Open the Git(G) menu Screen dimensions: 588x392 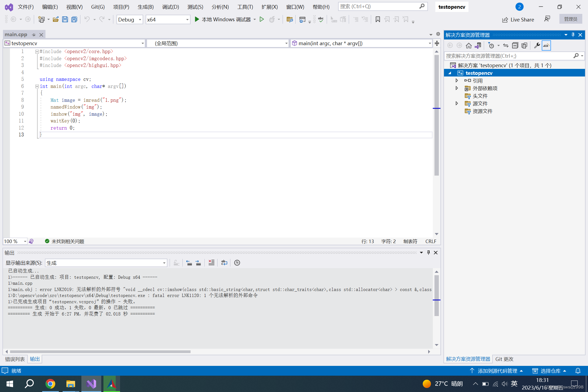97,7
